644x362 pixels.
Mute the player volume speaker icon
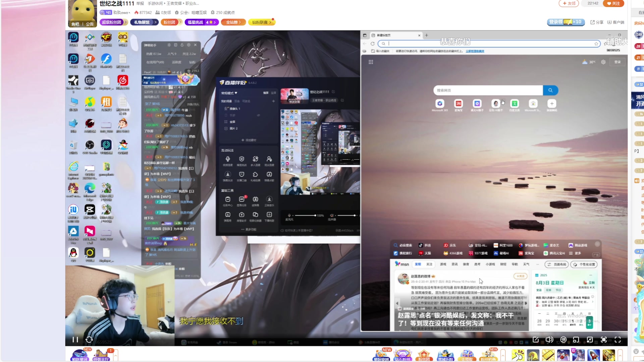[x=549, y=340]
